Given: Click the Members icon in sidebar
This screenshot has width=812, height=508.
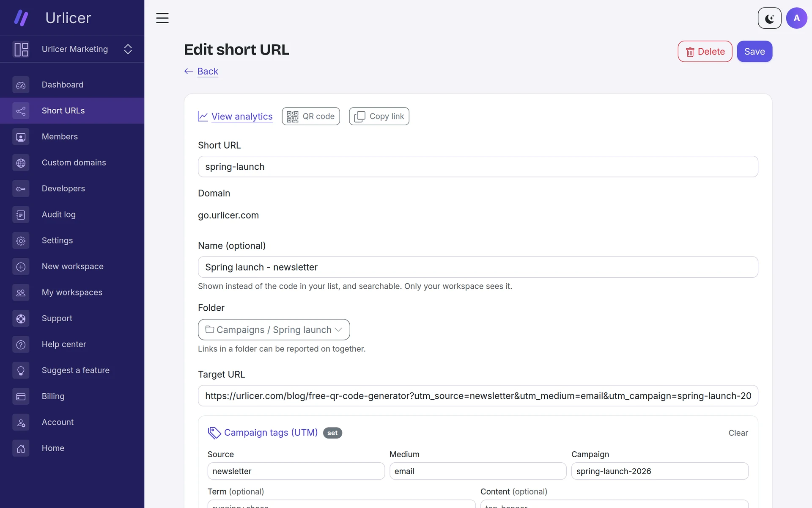Looking at the screenshot, I should click(21, 137).
